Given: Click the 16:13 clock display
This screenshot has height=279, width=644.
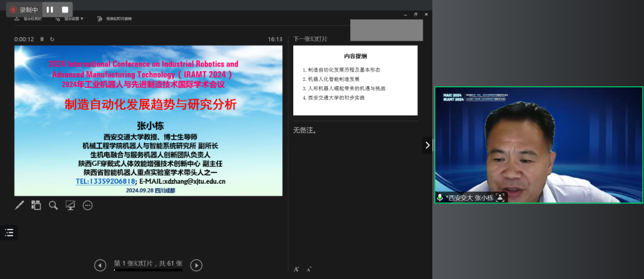Looking at the screenshot, I should pos(275,40).
